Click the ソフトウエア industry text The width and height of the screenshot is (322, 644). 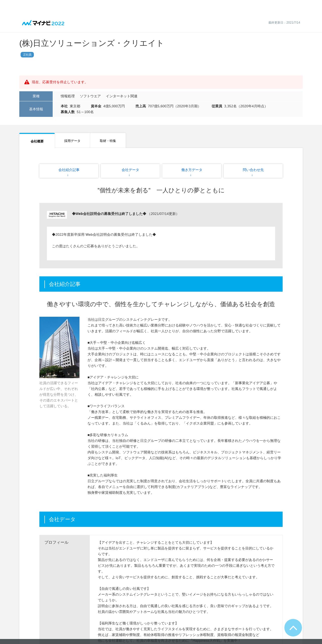pyautogui.click(x=90, y=96)
